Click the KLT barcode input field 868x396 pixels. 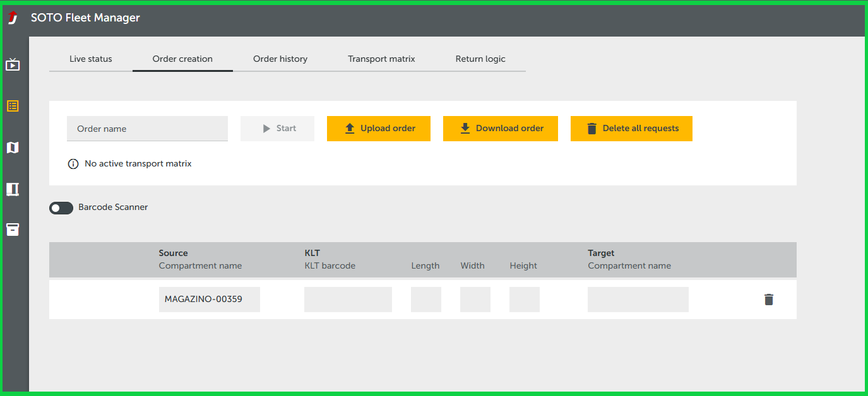[x=348, y=300]
